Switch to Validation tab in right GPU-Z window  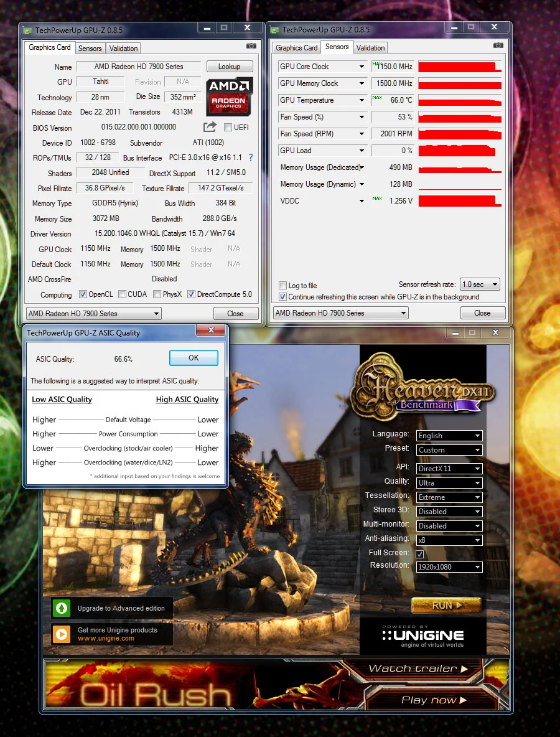[370, 48]
